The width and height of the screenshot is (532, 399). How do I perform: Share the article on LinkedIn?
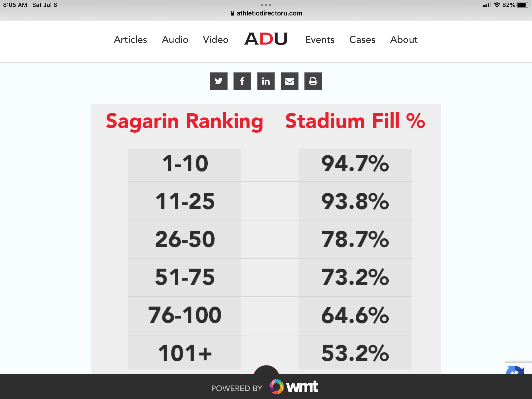pyautogui.click(x=266, y=81)
